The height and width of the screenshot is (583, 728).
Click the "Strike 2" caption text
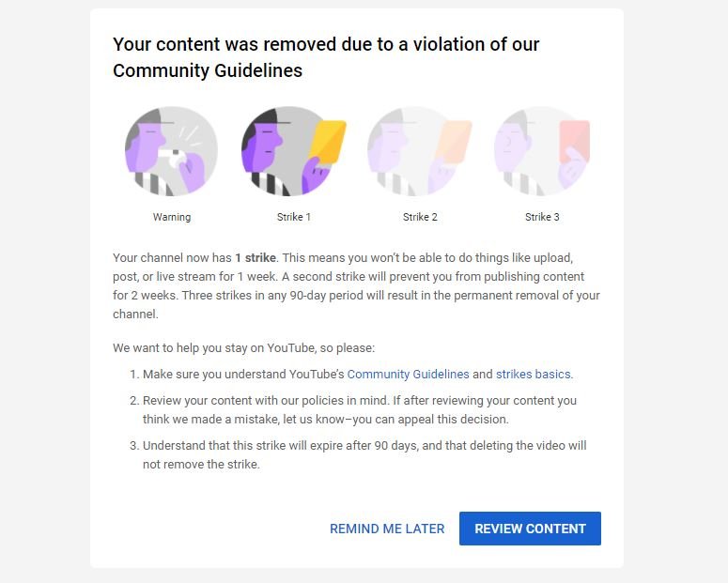pos(420,217)
